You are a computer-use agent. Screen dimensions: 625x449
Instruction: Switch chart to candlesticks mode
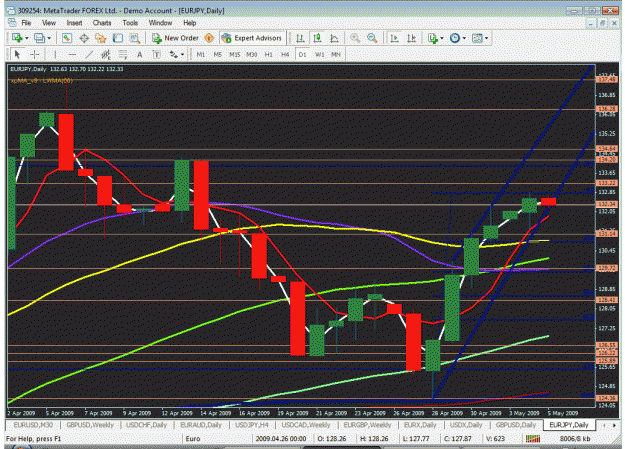[x=317, y=38]
